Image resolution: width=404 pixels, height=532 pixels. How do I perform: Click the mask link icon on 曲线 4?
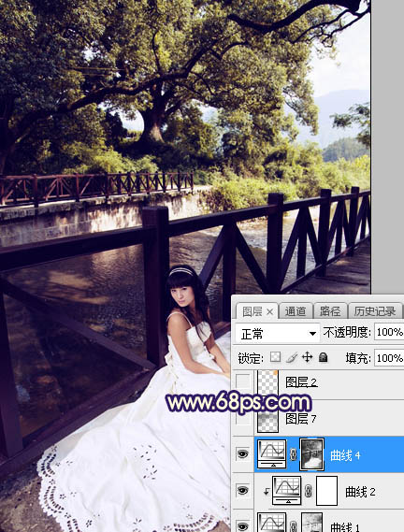pyautogui.click(x=294, y=454)
